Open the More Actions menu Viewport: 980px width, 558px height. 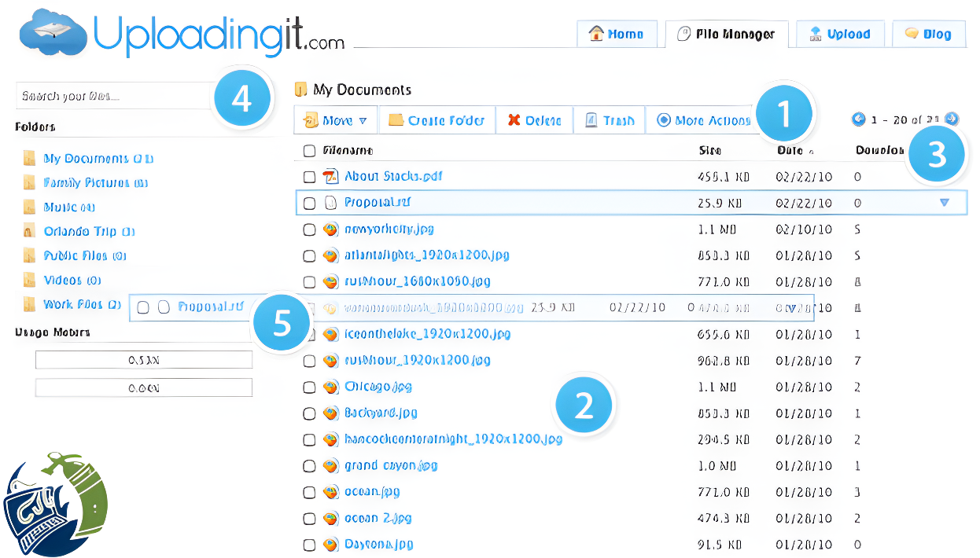[x=704, y=120]
